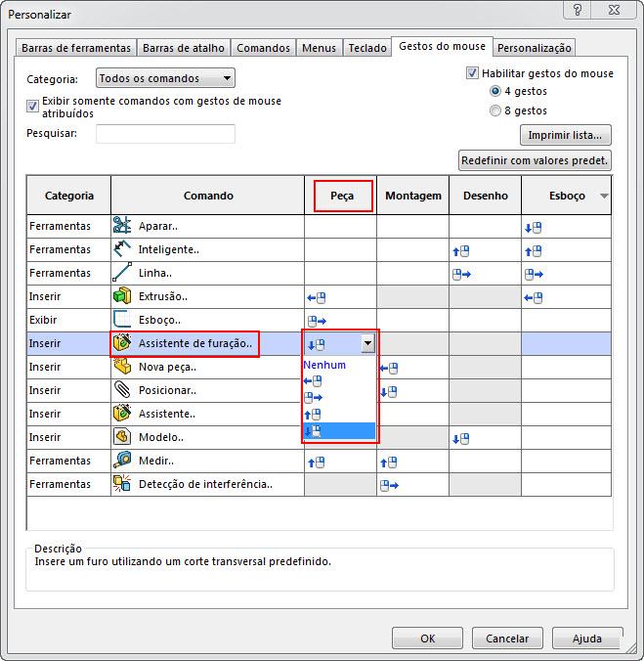Open the gesture dropdown arrow in Assistente de furação row

point(367,343)
